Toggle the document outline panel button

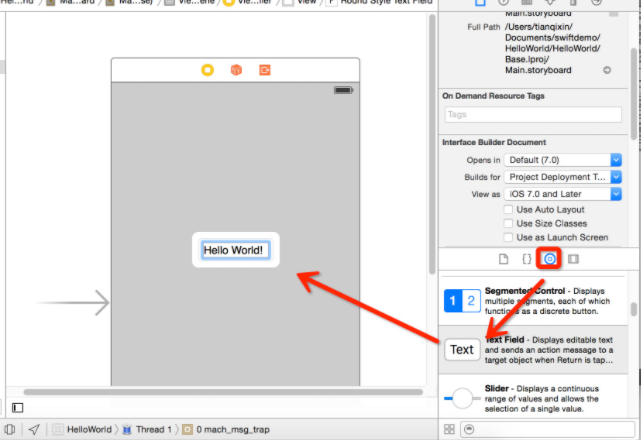click(18, 407)
